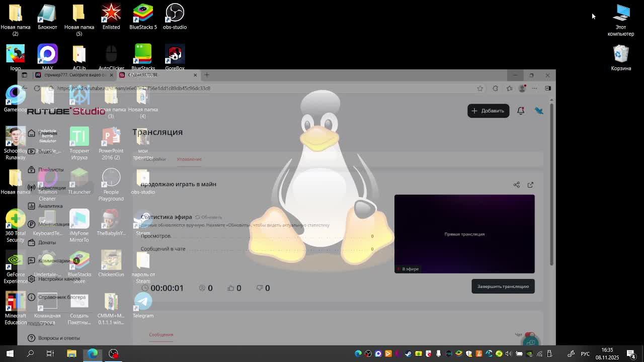The height and width of the screenshot is (362, 644).
Task: Open File Explorer from the taskbar
Action: (x=71, y=353)
